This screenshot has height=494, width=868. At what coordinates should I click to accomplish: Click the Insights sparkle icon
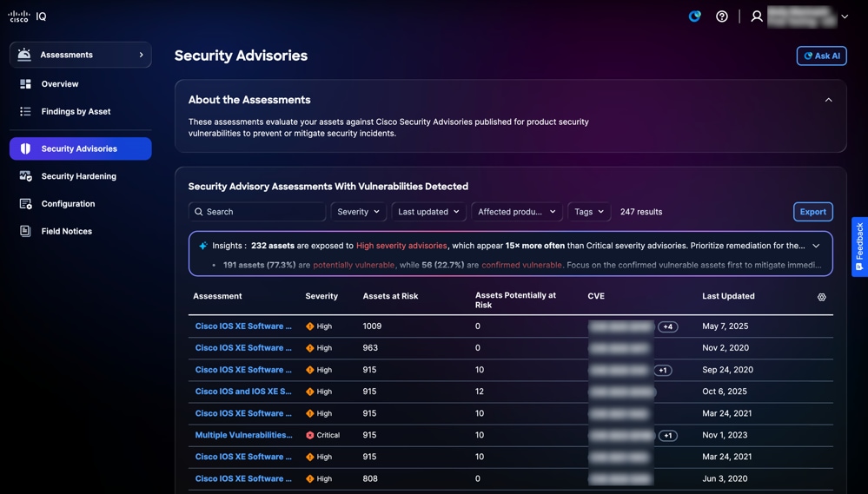[x=203, y=246]
